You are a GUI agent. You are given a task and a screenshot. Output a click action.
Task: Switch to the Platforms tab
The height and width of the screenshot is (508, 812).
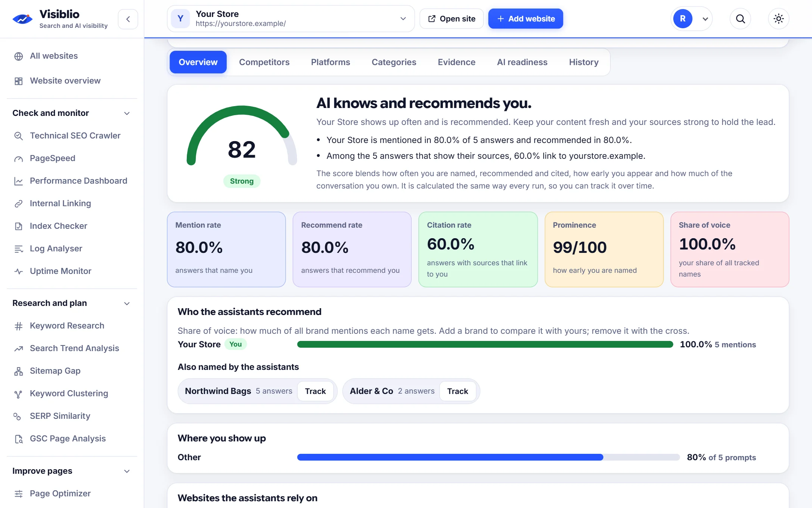[330, 62]
